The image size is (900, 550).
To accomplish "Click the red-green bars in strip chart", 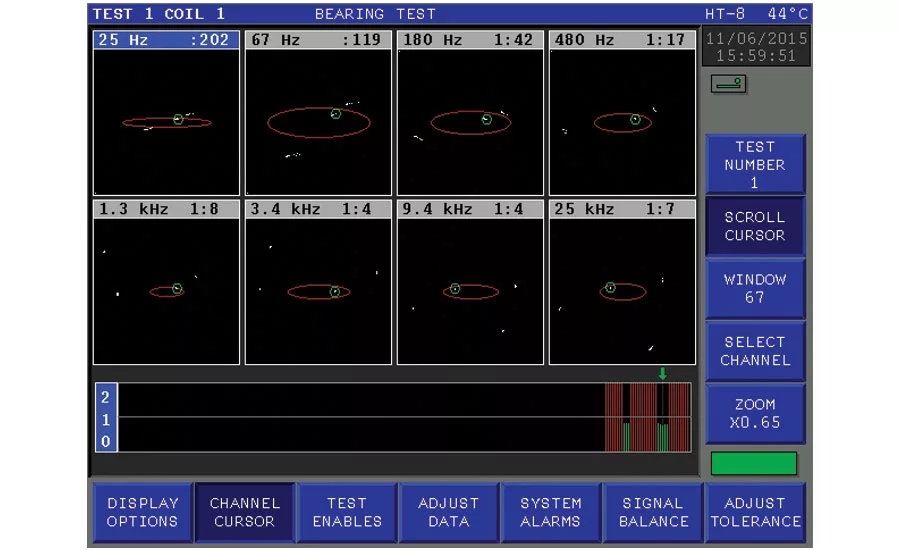I will pos(647,417).
